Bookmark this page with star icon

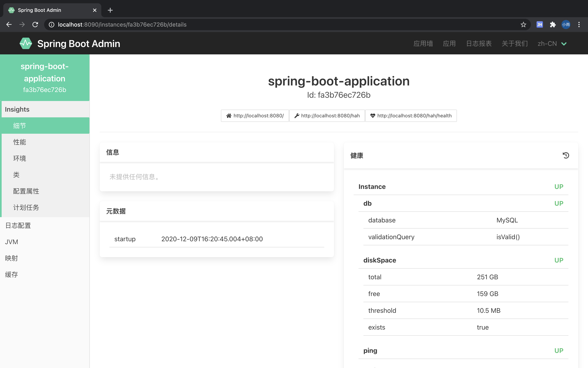tap(523, 25)
